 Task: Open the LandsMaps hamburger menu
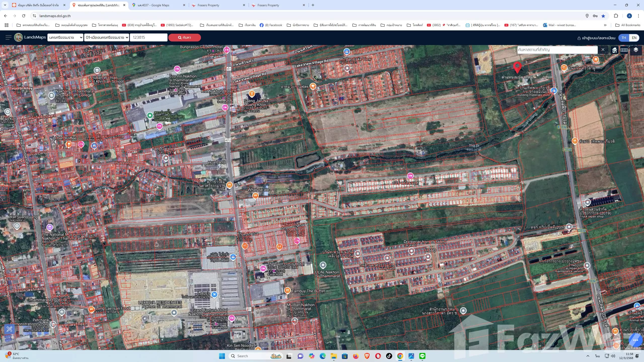pyautogui.click(x=8, y=37)
